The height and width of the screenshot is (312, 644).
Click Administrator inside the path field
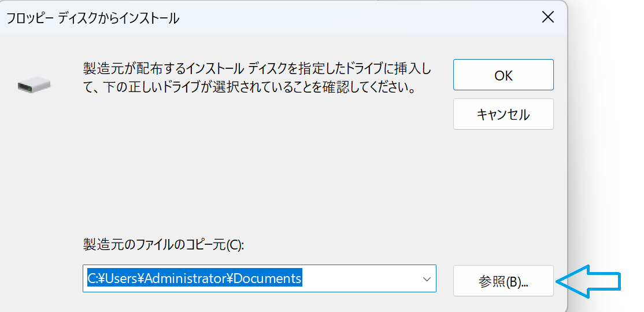(x=186, y=278)
